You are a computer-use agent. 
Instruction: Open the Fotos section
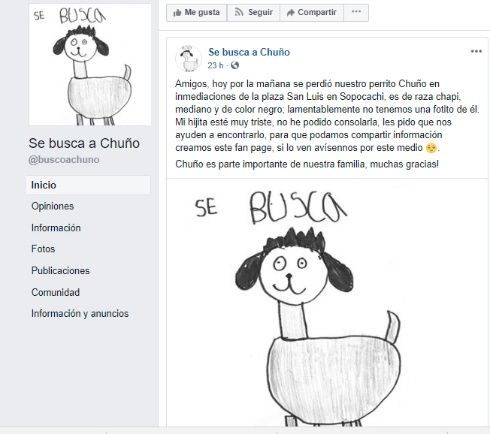click(x=43, y=249)
